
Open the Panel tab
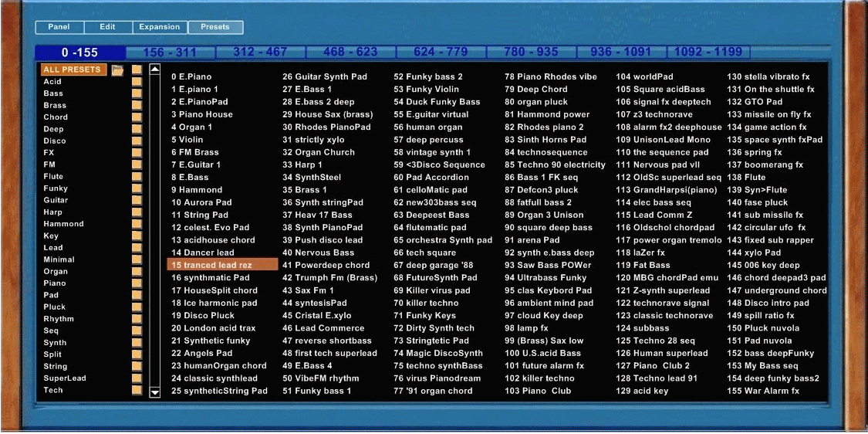(59, 27)
